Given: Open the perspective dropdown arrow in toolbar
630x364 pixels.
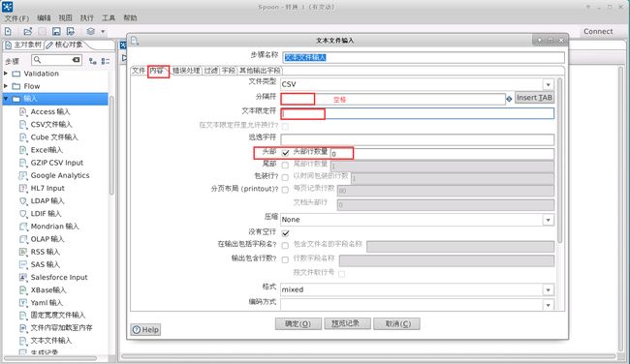Looking at the screenshot, I should (x=103, y=32).
